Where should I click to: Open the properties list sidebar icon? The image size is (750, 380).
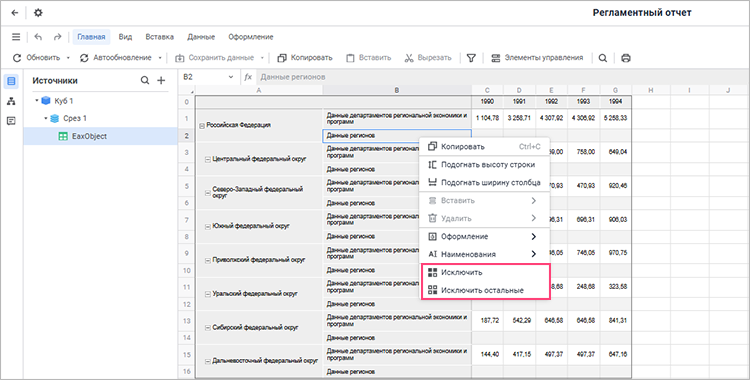(11, 121)
